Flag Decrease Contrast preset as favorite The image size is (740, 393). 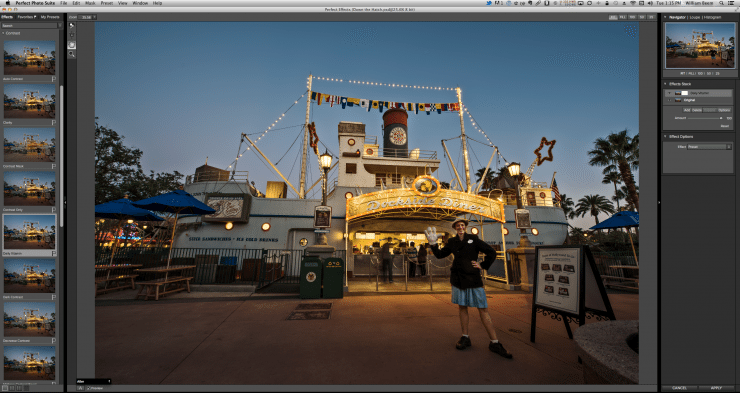tap(53, 340)
